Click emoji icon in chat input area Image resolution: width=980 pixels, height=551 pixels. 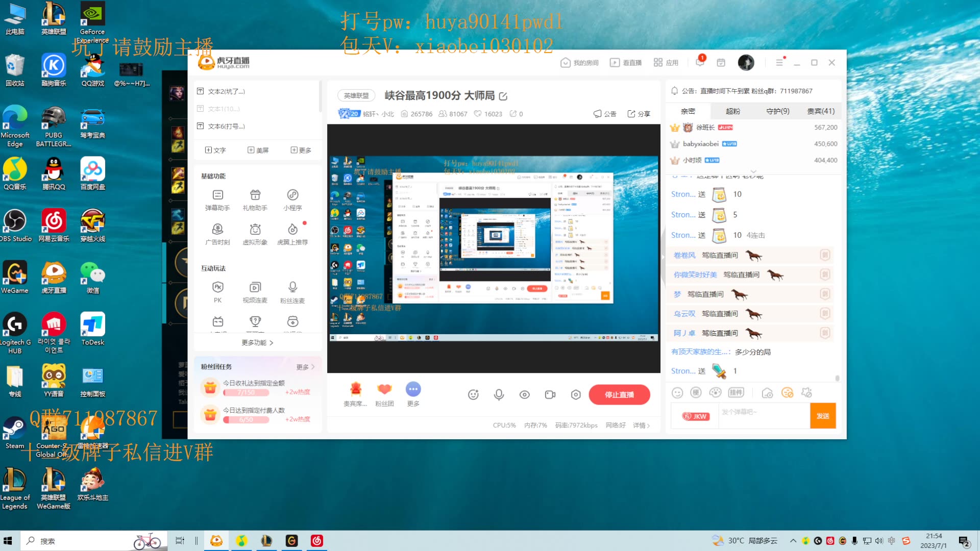click(x=676, y=392)
